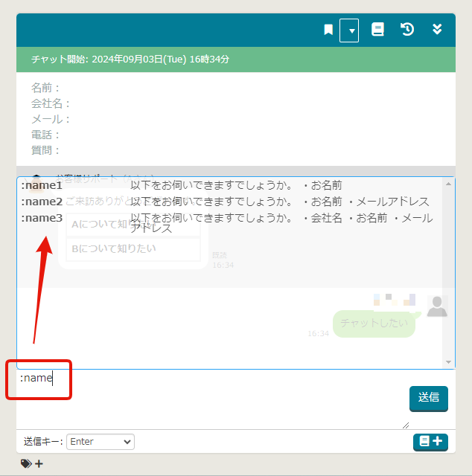472x476 pixels.
Task: Click the add tag icon
Action: point(31,464)
